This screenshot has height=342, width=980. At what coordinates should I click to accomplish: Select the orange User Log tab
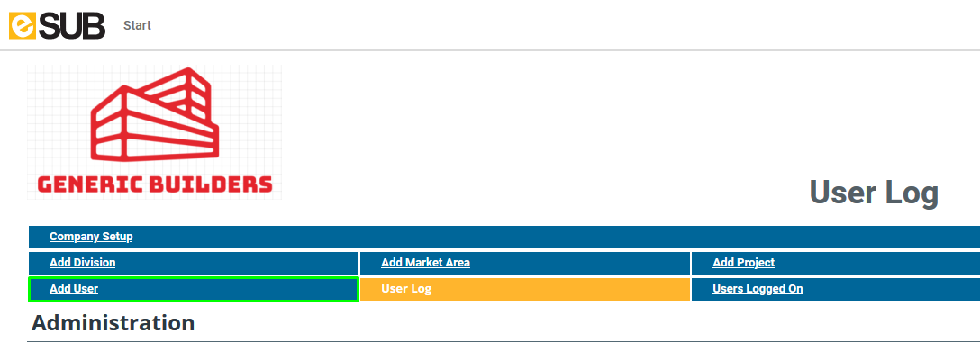click(525, 289)
